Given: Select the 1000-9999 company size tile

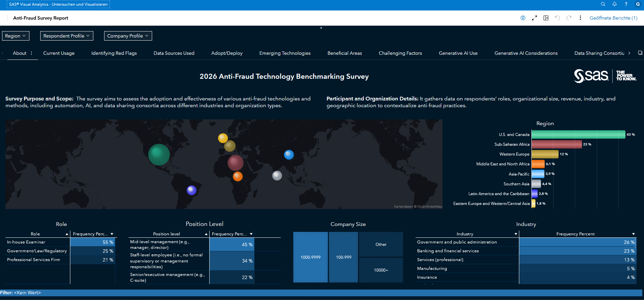Looking at the screenshot, I should click(310, 257).
